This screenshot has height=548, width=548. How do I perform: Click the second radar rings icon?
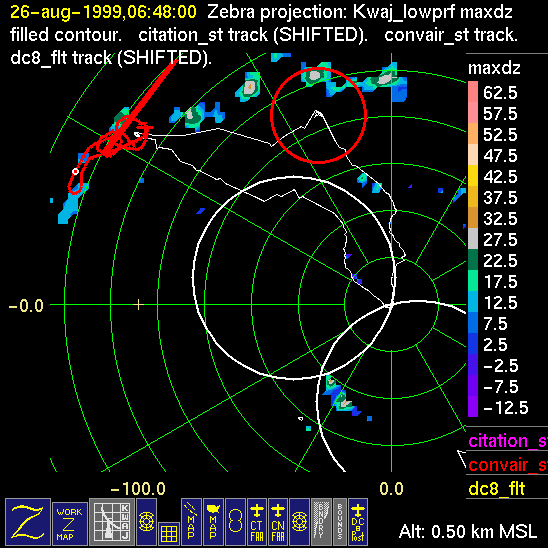coord(300,521)
